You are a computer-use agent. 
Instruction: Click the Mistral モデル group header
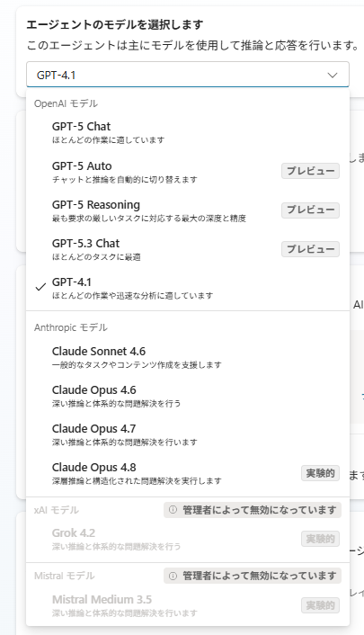pyautogui.click(x=65, y=576)
